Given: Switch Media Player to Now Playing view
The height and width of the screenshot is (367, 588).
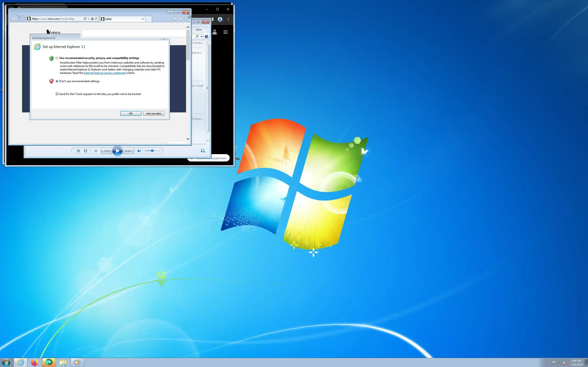Looking at the screenshot, I should tap(203, 151).
